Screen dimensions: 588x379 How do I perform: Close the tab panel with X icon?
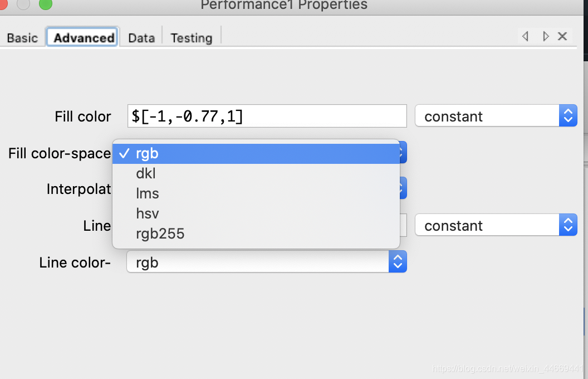(x=562, y=36)
